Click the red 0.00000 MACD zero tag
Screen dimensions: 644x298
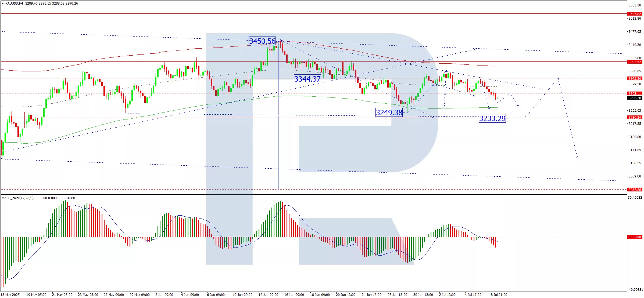tap(635, 237)
